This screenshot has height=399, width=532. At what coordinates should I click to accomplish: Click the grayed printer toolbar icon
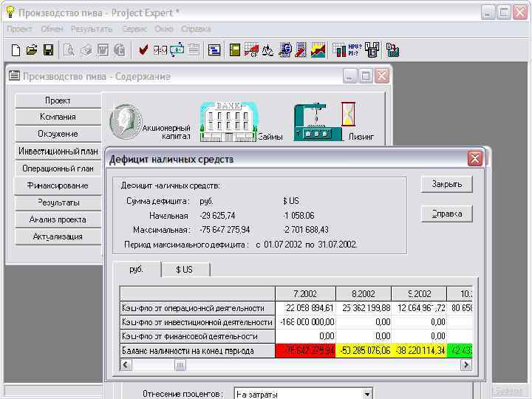pos(86,50)
